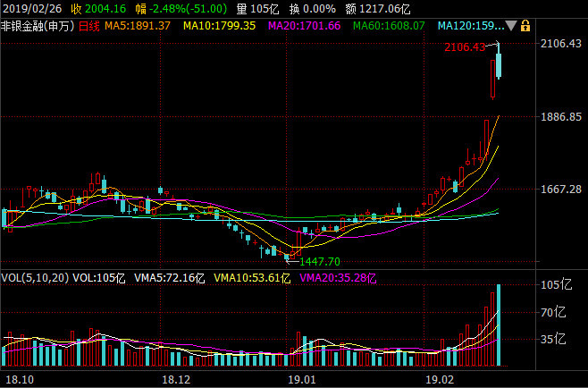Click the closing price 收 2004.16
The width and height of the screenshot is (588, 388).
[98, 9]
